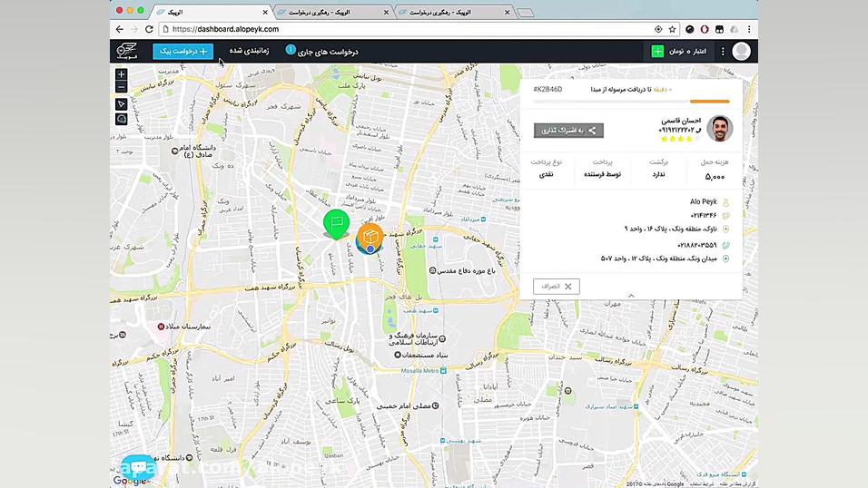Screen dimensions: 868x488
Task: Click 'باغ موزه دفاع مقدس' on the map
Action: (467, 270)
